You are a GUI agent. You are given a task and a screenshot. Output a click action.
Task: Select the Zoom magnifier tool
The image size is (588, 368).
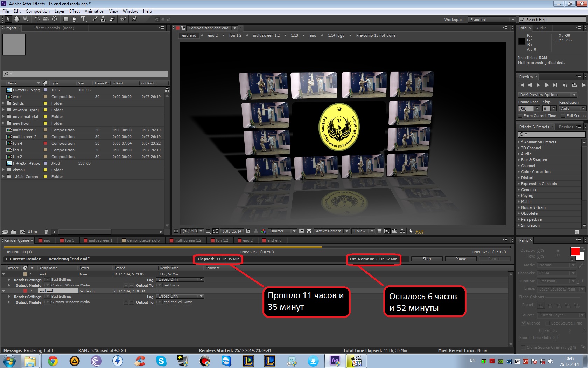click(26, 19)
